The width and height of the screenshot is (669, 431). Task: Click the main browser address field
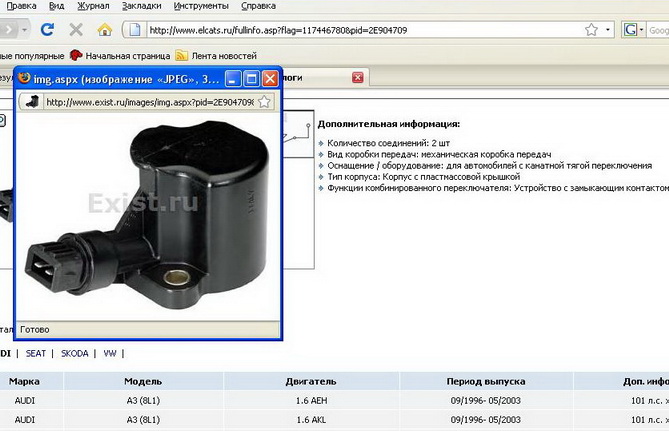[350, 30]
